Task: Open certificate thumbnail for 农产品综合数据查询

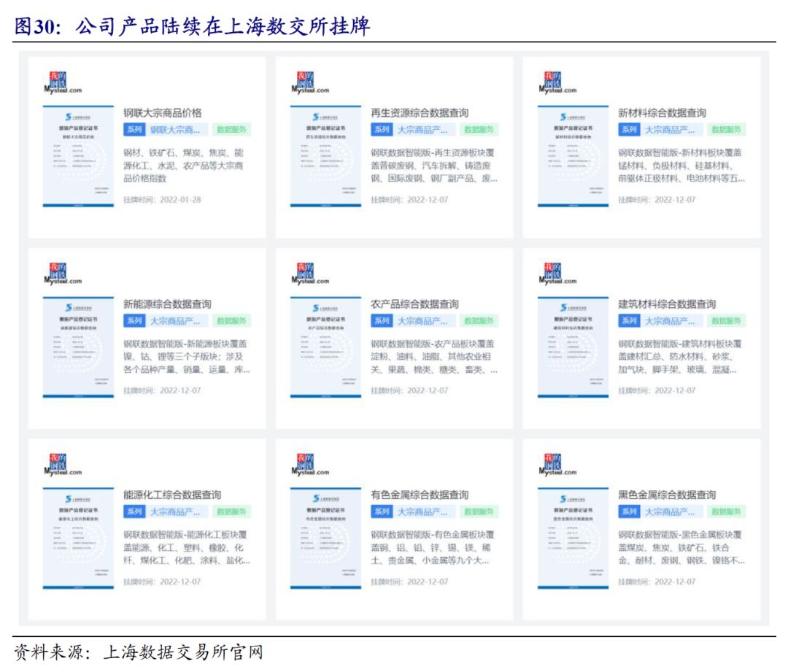Action: pyautogui.click(x=325, y=347)
